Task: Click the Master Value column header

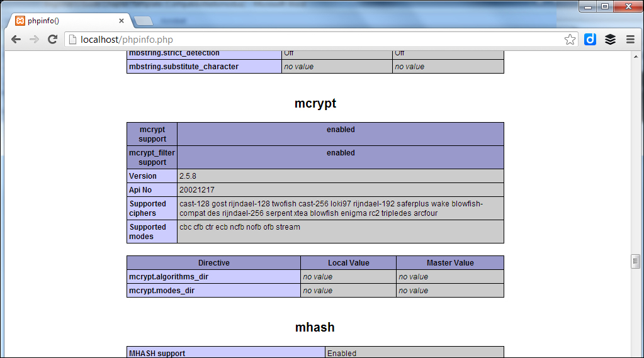Action: click(x=450, y=263)
